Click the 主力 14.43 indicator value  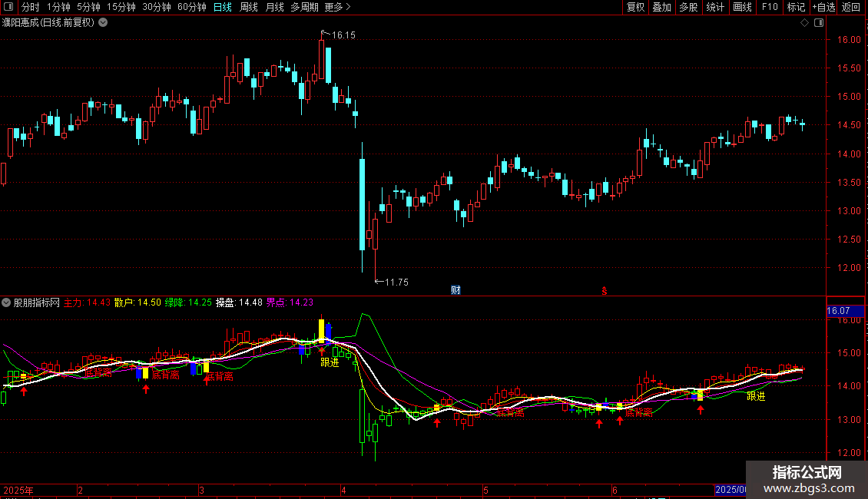(87, 302)
